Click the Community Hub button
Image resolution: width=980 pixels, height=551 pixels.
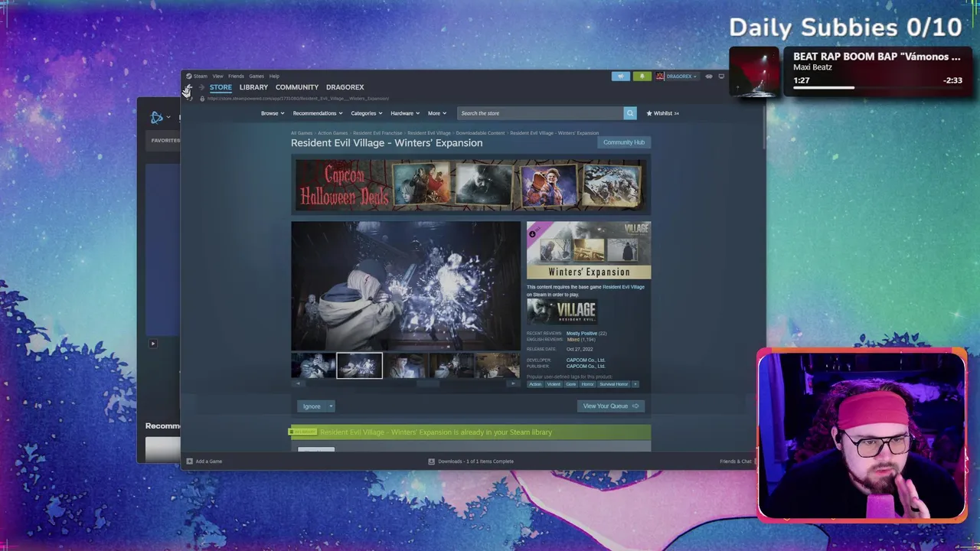[x=624, y=142]
